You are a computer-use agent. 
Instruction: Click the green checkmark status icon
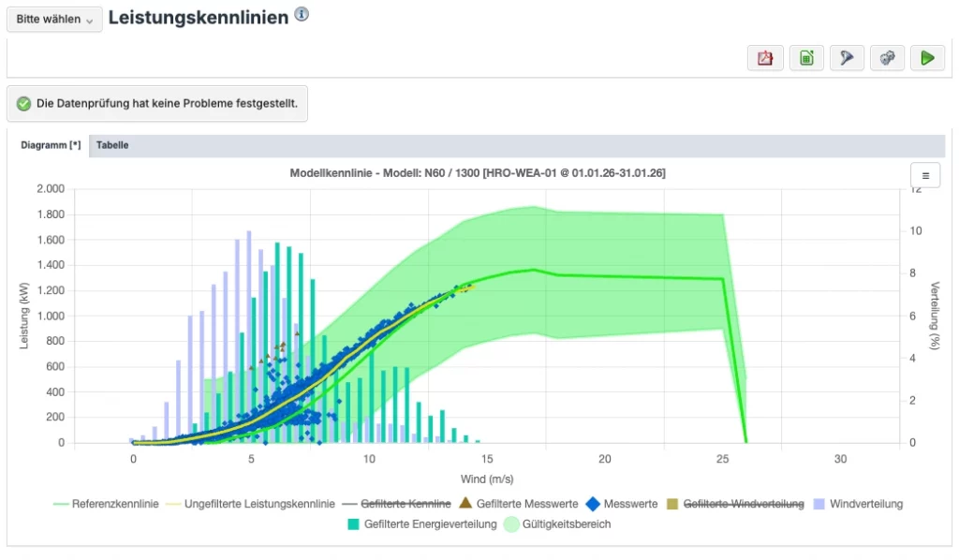coord(23,104)
